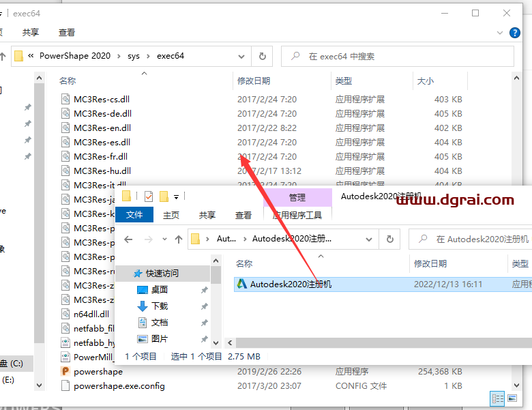Click the n64dll.dll file icon
Image resolution: width=532 pixels, height=410 pixels.
pos(65,314)
